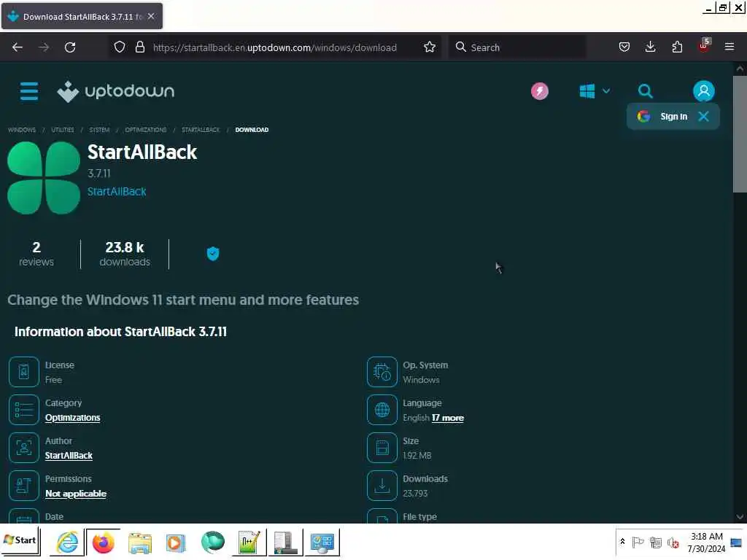Click the Size disk icon
The height and width of the screenshot is (560, 747).
[x=382, y=448]
